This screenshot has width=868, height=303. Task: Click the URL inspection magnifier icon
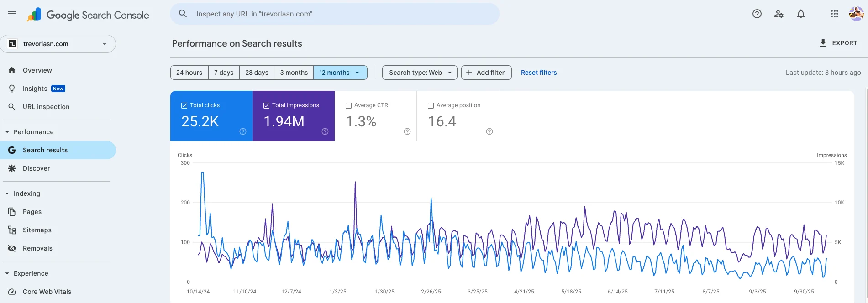(x=12, y=107)
